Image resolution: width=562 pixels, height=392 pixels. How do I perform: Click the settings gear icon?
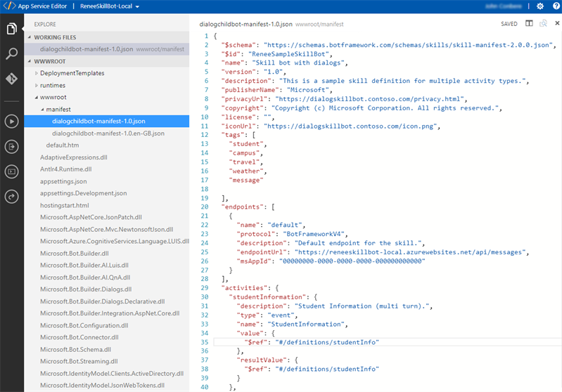(540, 6)
